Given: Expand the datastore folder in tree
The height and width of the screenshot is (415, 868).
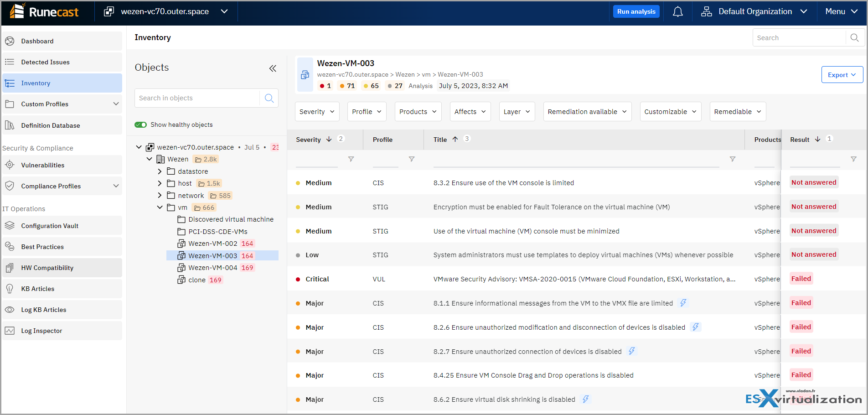Looking at the screenshot, I should [x=160, y=171].
